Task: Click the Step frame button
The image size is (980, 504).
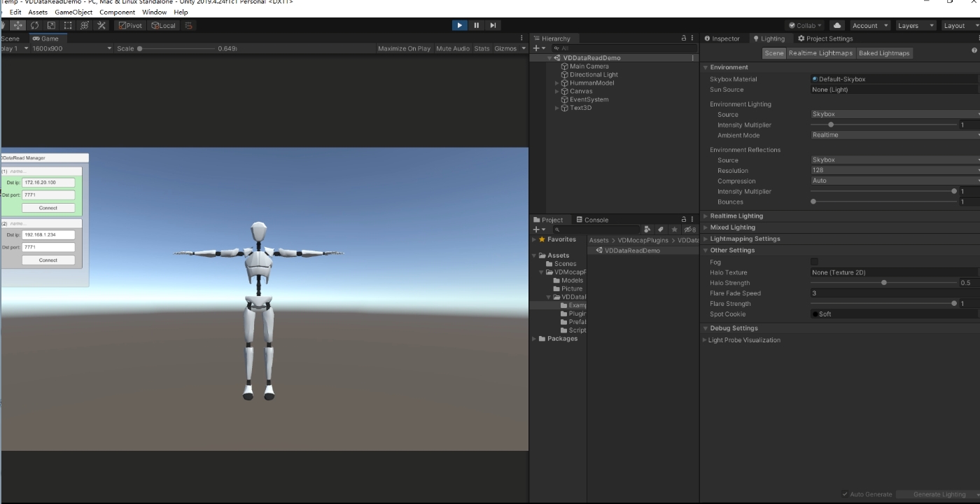Action: click(x=493, y=25)
